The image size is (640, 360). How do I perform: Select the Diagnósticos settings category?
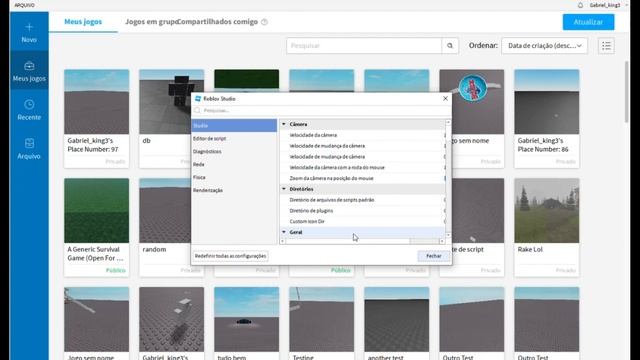(x=234, y=151)
